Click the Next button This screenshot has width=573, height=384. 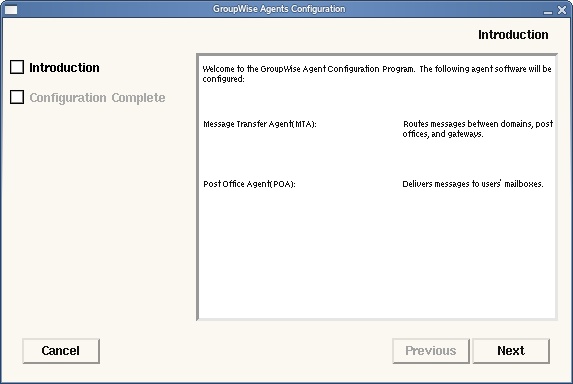(511, 351)
